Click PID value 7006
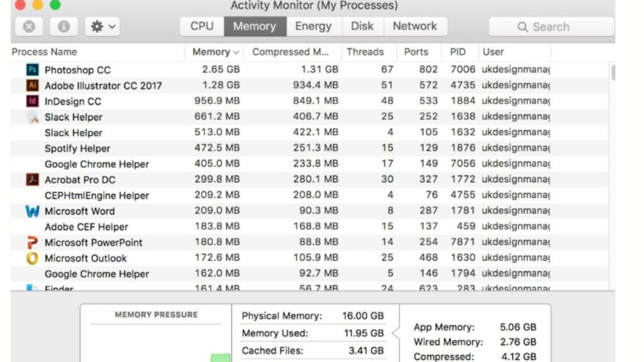This screenshot has height=362, width=644. click(x=462, y=69)
